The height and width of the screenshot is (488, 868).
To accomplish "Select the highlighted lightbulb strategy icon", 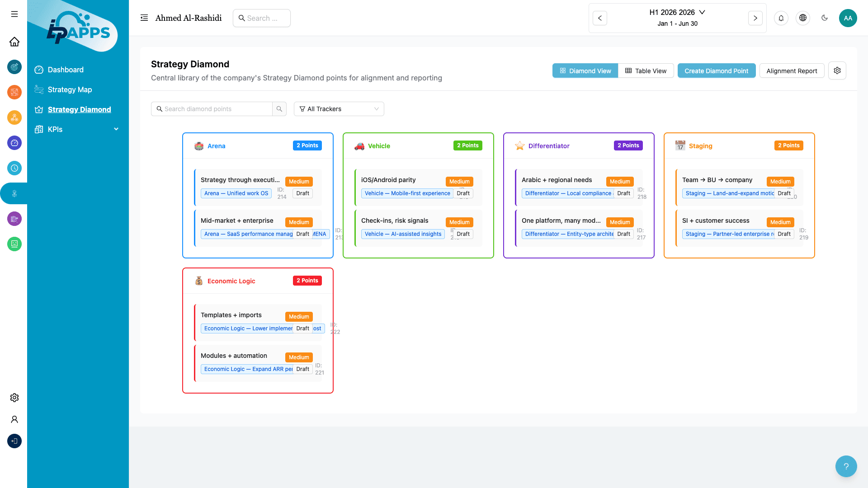I will tap(14, 193).
